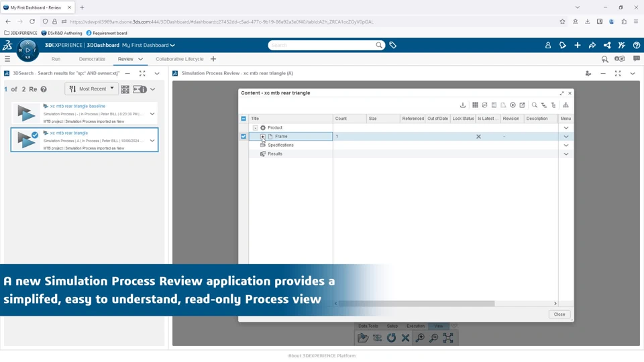Click the Refresh icon in the Content dialog toolbar
Viewport: 644px width, 362px height.
point(484,105)
